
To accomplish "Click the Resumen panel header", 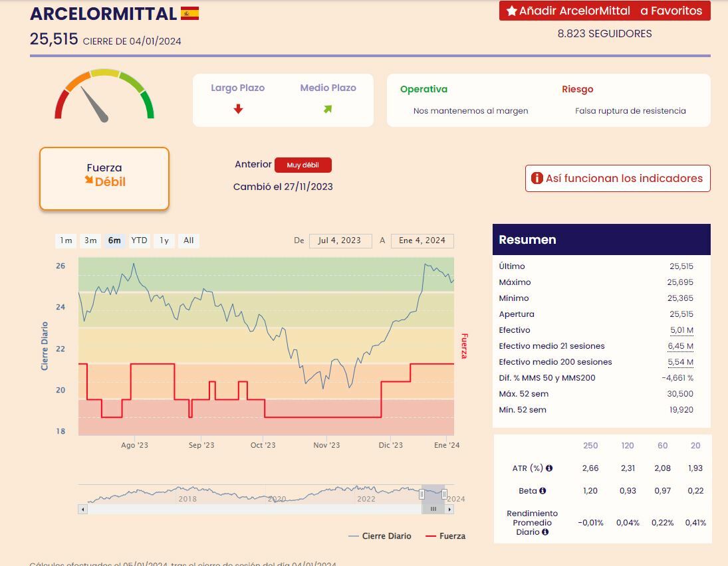I will [602, 239].
